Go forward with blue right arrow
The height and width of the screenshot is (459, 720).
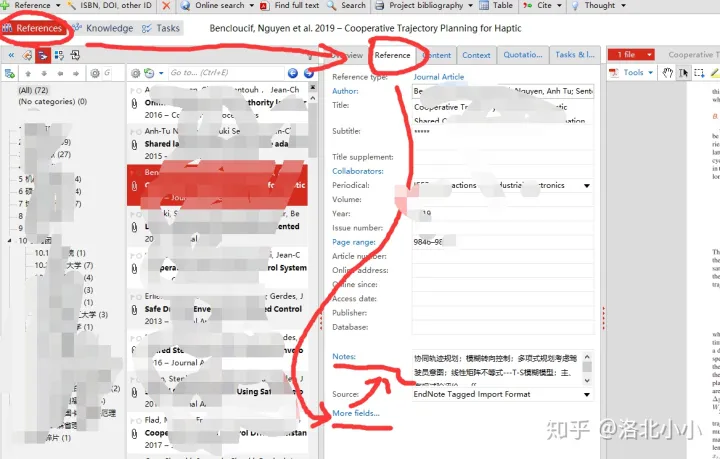309,73
